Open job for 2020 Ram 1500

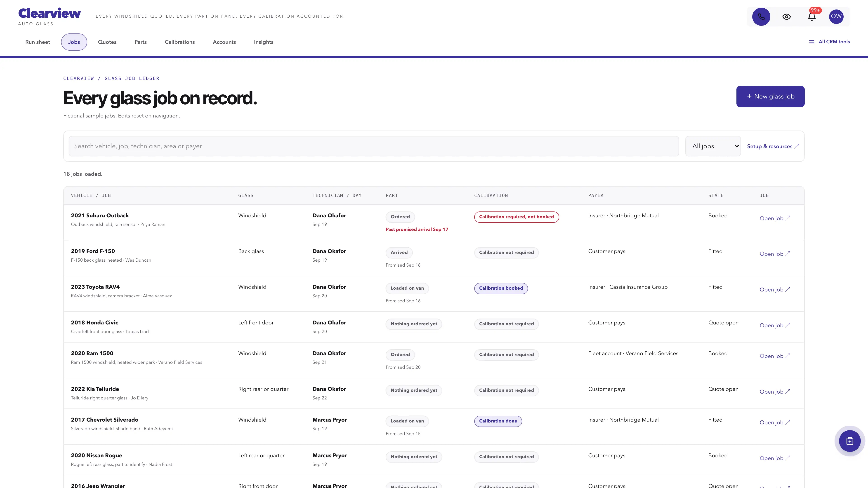coord(775,356)
